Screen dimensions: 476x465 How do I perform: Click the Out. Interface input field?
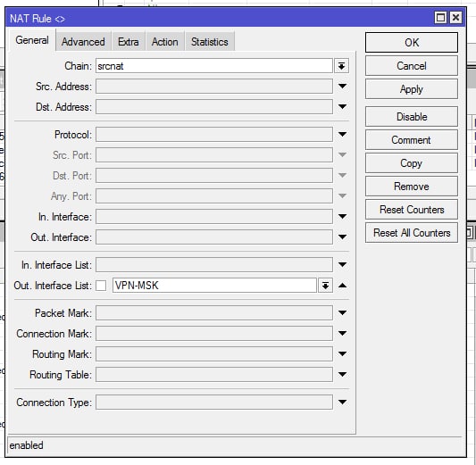point(214,237)
